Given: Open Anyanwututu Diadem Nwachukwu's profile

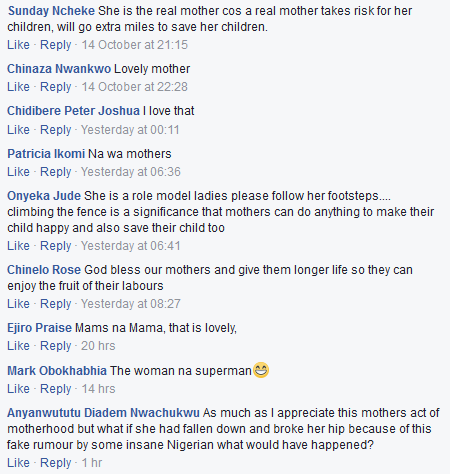Looking at the screenshot, I should coord(103,413).
